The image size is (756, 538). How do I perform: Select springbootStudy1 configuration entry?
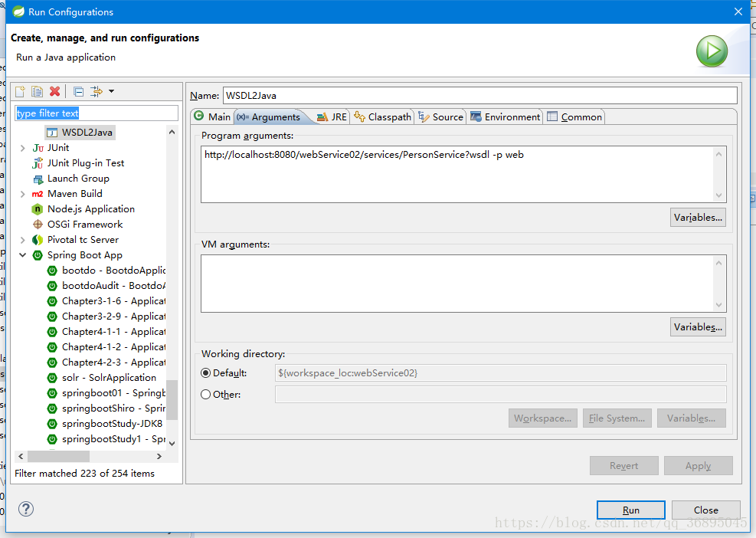pos(106,440)
